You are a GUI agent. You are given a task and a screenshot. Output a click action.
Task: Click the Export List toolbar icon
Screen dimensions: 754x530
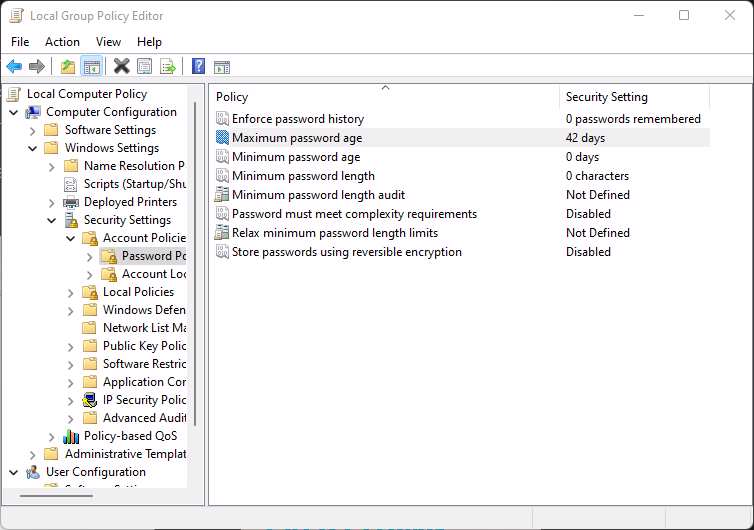[x=168, y=67]
